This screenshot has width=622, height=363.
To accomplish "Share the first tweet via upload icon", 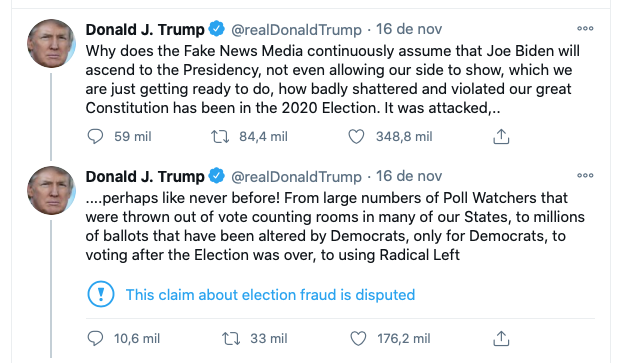I will tap(501, 136).
